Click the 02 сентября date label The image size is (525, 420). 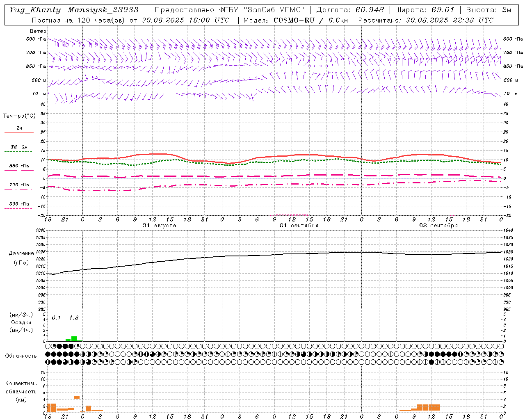(438, 226)
